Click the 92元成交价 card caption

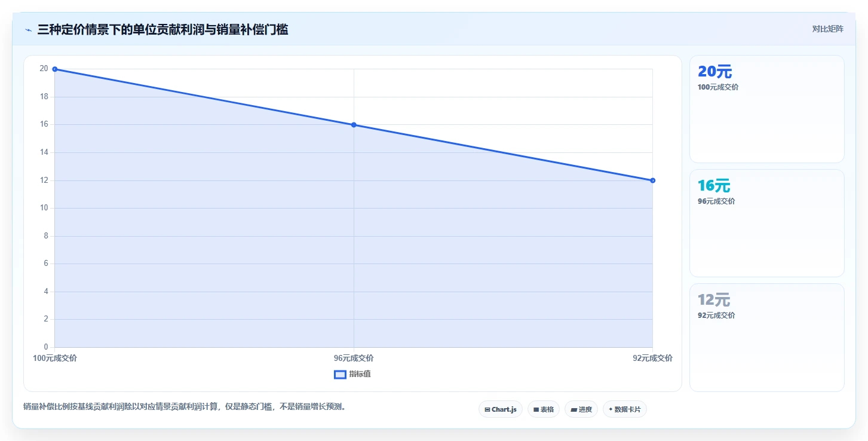[x=716, y=316]
